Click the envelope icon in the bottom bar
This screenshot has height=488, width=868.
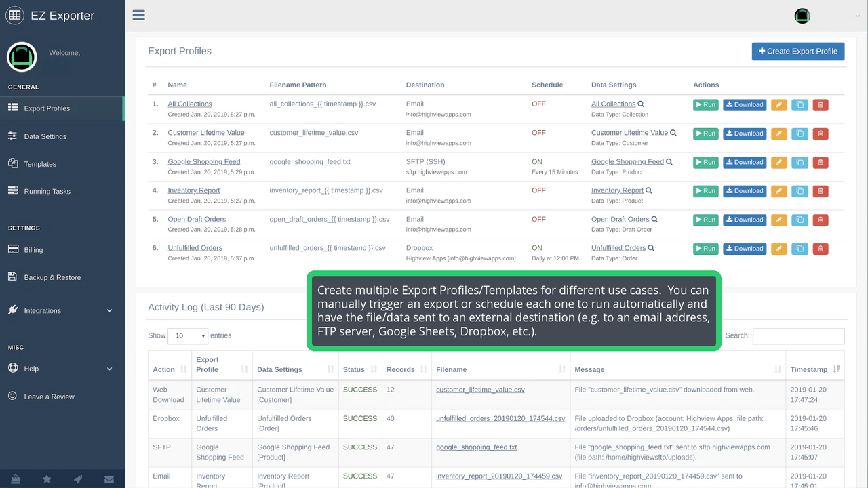(x=108, y=479)
